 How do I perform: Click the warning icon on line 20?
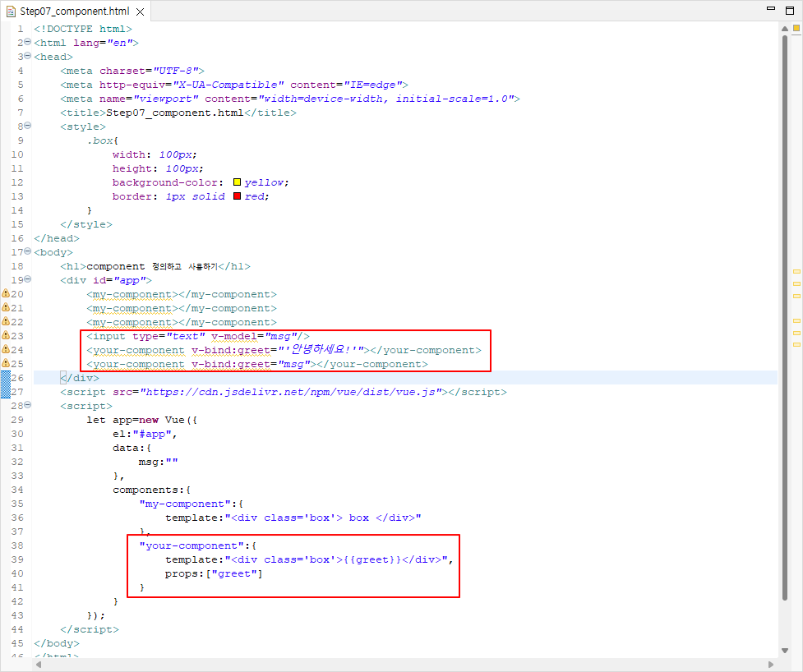point(6,293)
